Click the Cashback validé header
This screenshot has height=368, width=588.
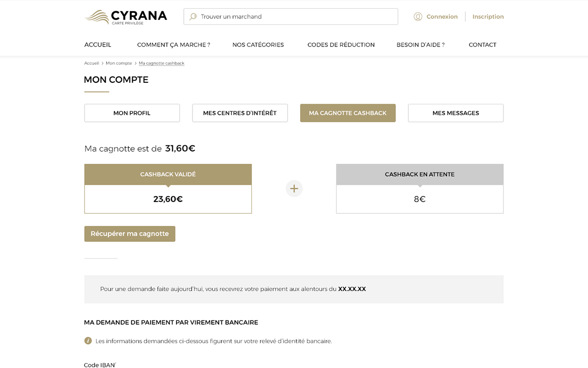168,174
